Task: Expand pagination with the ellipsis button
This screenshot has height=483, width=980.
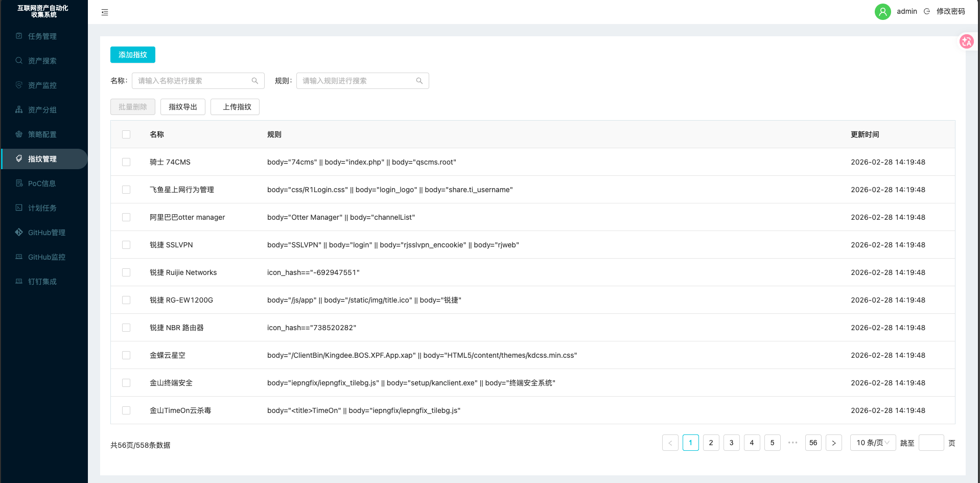Action: pos(792,443)
